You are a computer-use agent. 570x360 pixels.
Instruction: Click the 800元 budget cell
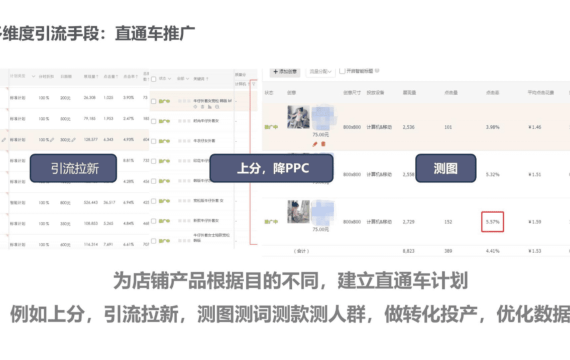(x=65, y=203)
